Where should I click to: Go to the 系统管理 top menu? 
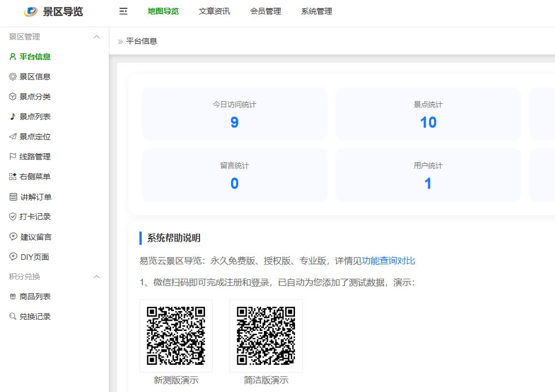317,11
